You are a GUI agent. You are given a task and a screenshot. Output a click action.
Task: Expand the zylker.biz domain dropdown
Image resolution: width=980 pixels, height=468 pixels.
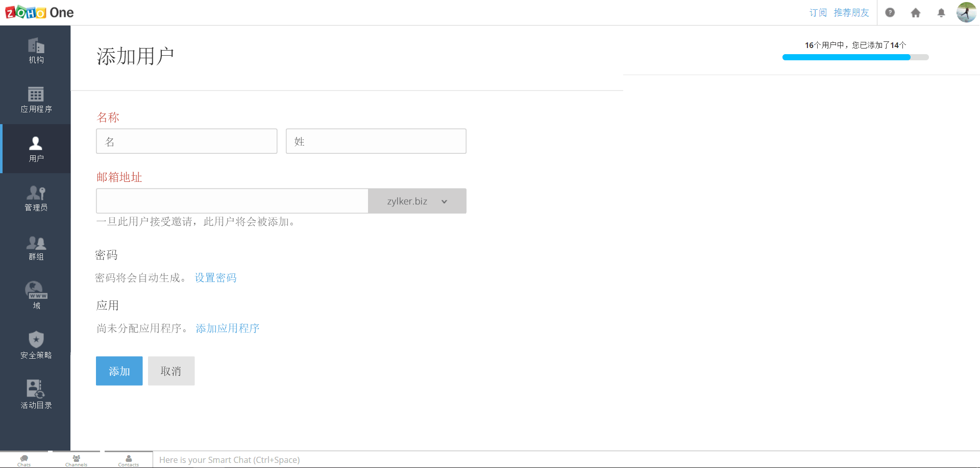coord(417,201)
